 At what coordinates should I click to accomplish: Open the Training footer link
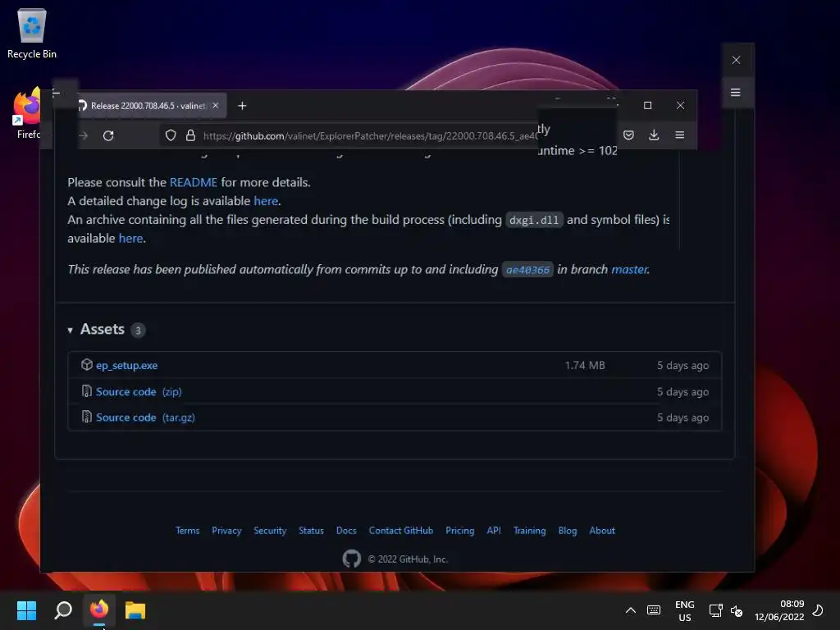[529, 531]
